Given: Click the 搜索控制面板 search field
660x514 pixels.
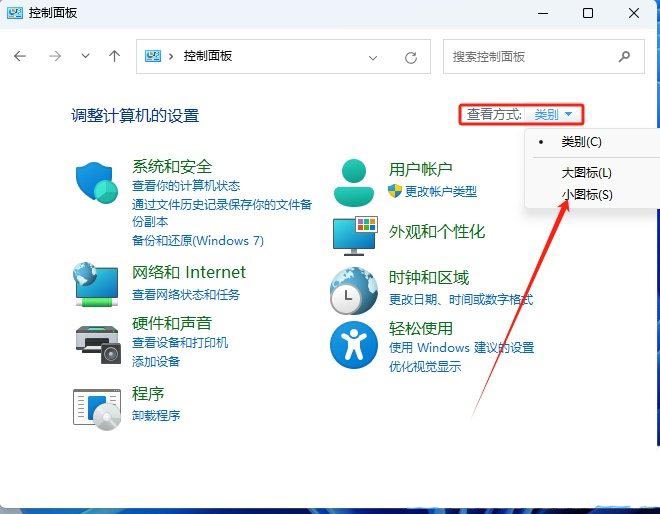Looking at the screenshot, I should pyautogui.click(x=543, y=56).
